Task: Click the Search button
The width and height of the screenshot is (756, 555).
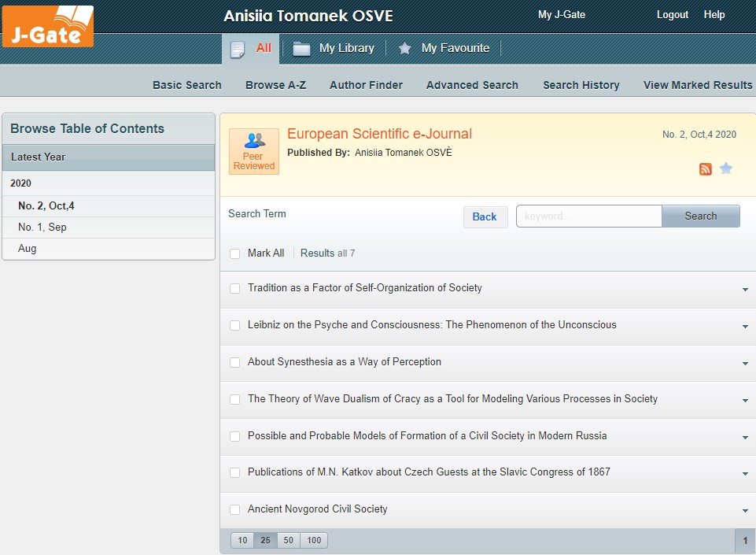Action: coord(700,216)
